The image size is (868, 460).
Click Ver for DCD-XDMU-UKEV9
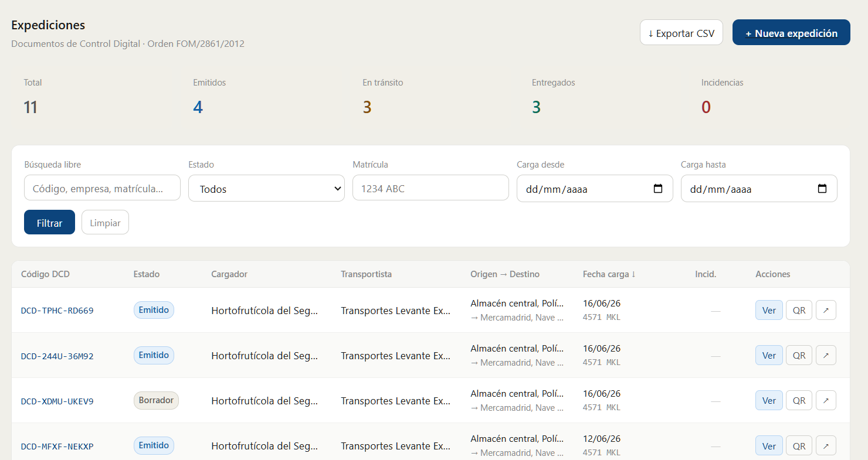tap(769, 400)
